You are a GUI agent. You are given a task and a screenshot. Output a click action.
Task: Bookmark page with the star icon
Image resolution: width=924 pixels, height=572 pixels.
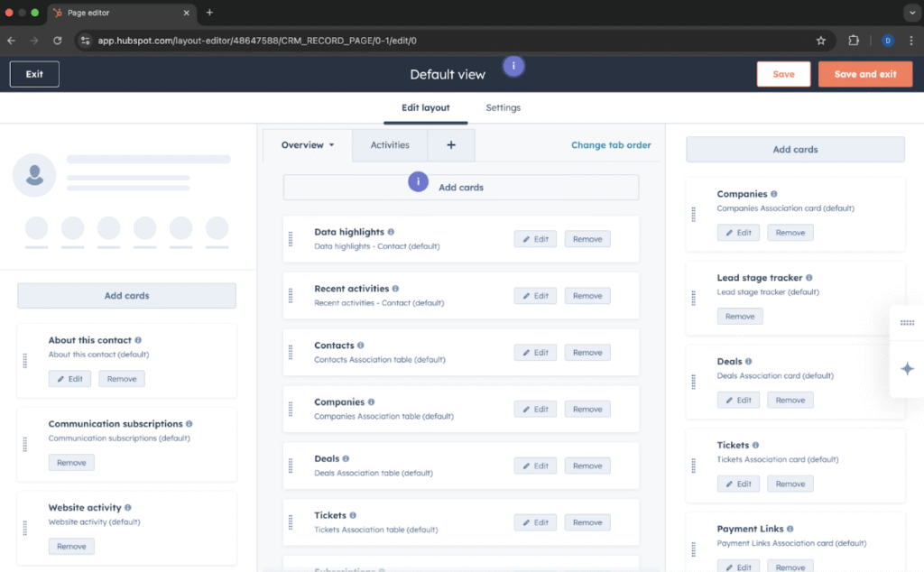tap(820, 41)
